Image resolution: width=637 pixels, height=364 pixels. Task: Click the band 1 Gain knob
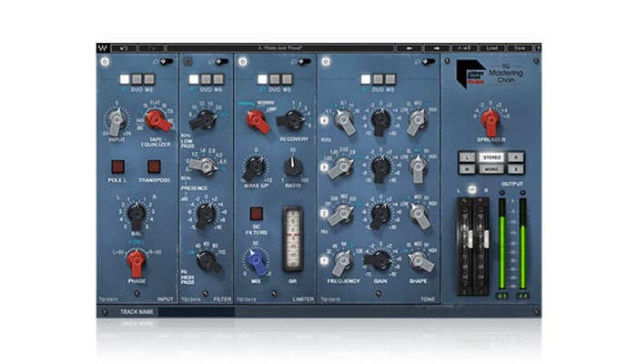378,260
